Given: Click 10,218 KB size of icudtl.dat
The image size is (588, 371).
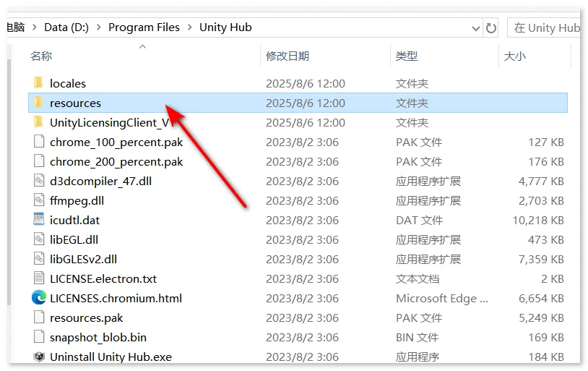Looking at the screenshot, I should pos(538,220).
